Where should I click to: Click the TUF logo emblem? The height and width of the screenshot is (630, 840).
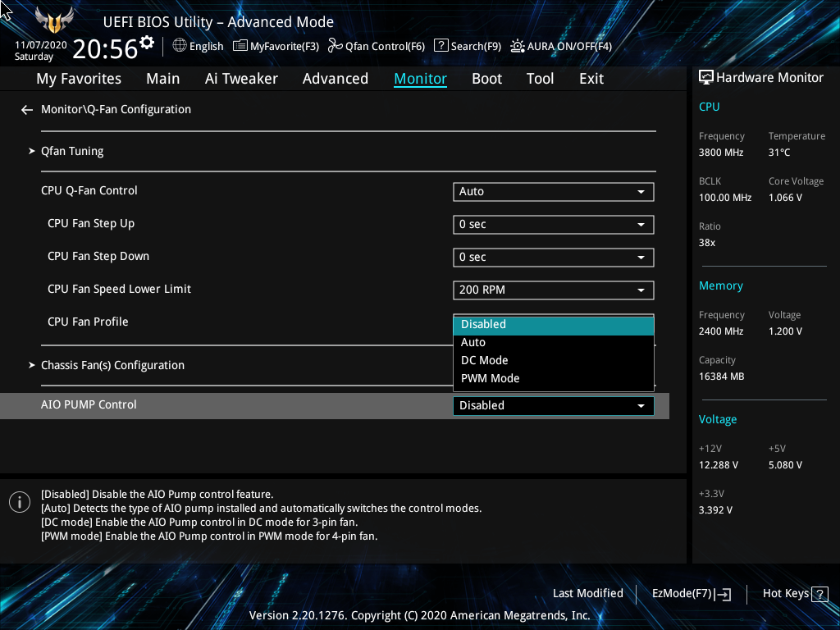pyautogui.click(x=53, y=21)
